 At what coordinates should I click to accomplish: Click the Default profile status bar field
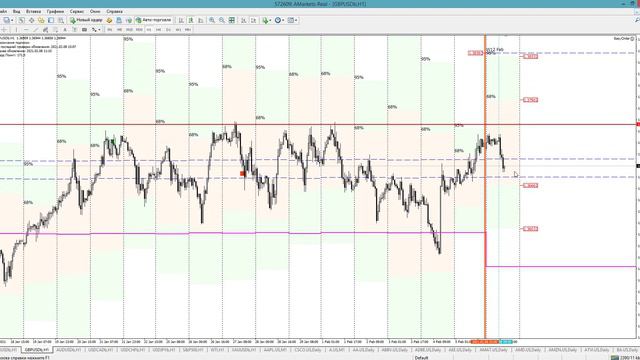(421, 358)
